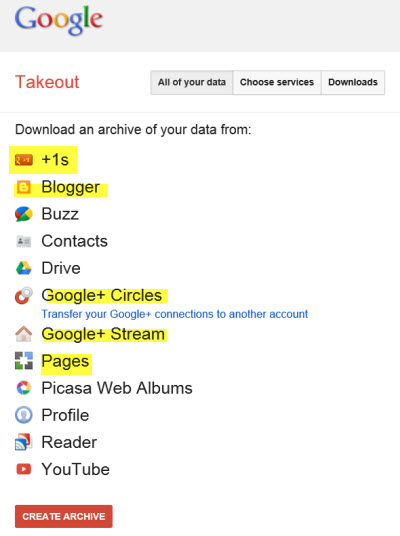
Task: Click the Reader RSS icon
Action: (x=24, y=442)
